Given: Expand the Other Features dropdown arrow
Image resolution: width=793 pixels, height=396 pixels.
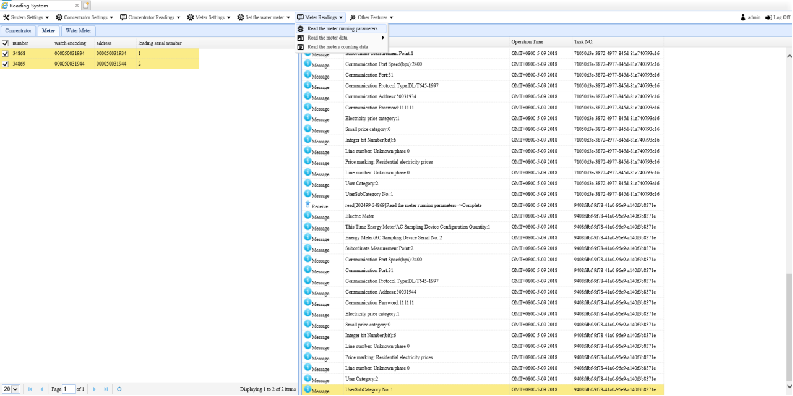Looking at the screenshot, I should [391, 18].
